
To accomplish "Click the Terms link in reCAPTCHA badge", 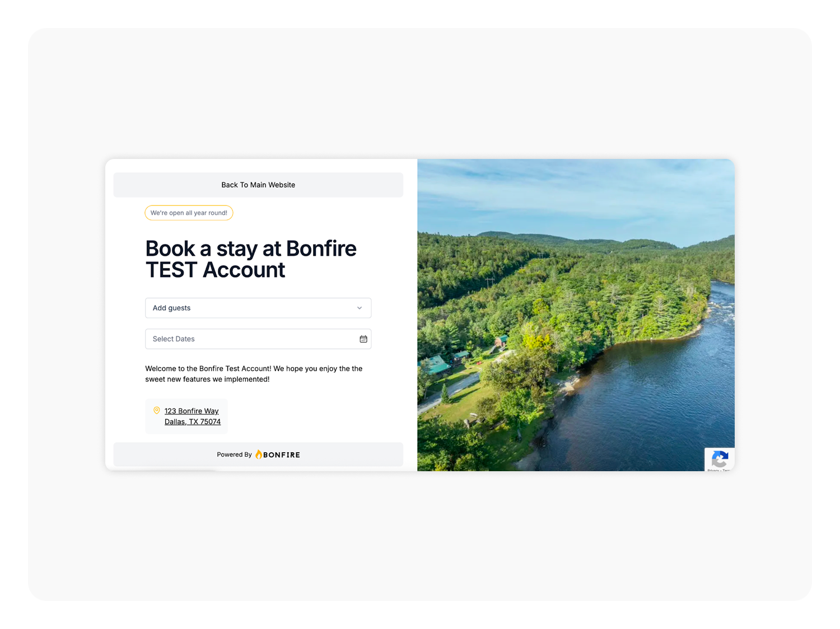I will point(726,470).
